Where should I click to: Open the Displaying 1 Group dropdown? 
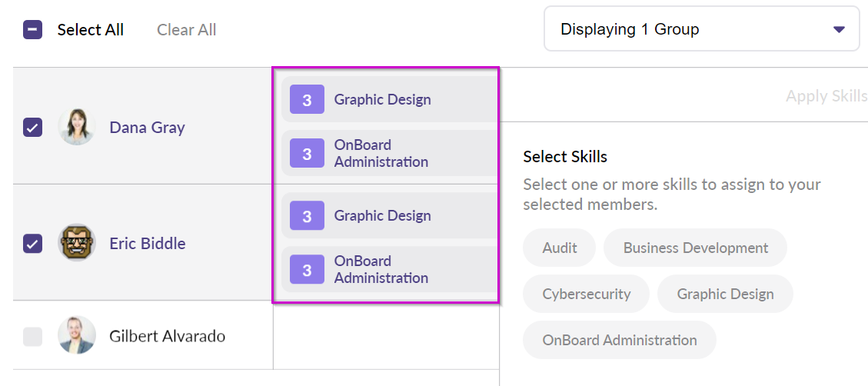[692, 29]
